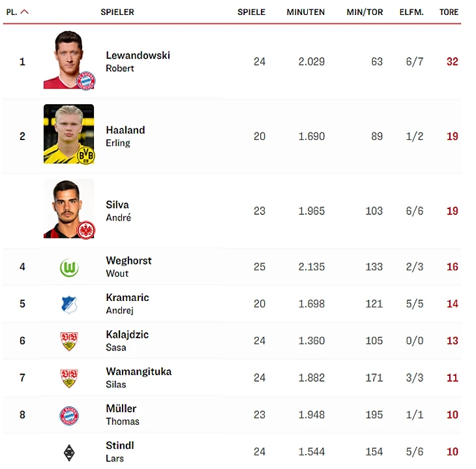This screenshot has height=469, width=476.
Task: Click the Bayern badge on Lewandowski's photo
Action: [x=86, y=81]
